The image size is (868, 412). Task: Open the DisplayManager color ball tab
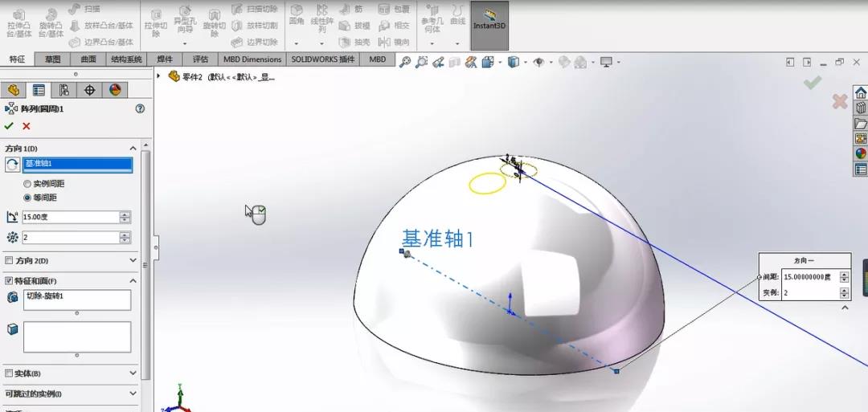(115, 90)
